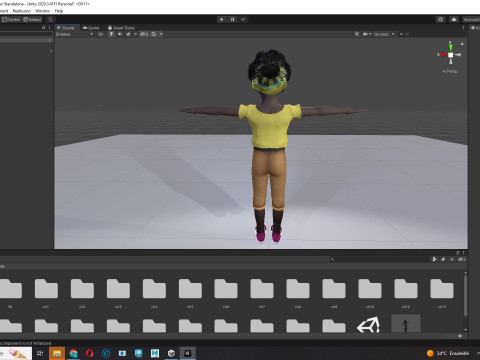Toggle hidden objects visibility counter icon

coord(144,34)
